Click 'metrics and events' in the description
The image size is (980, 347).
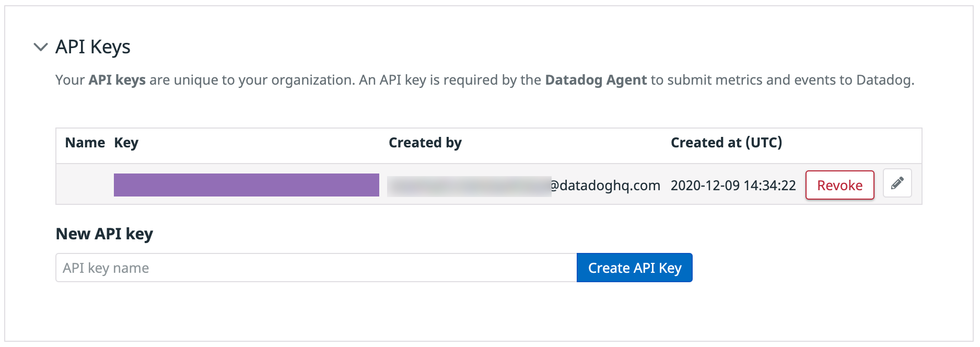(x=775, y=80)
